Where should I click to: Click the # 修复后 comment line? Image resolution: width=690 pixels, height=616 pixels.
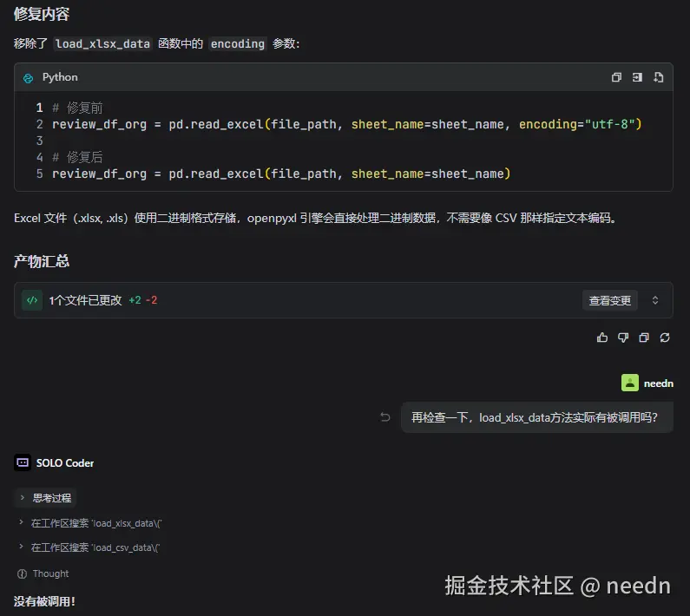(77, 157)
